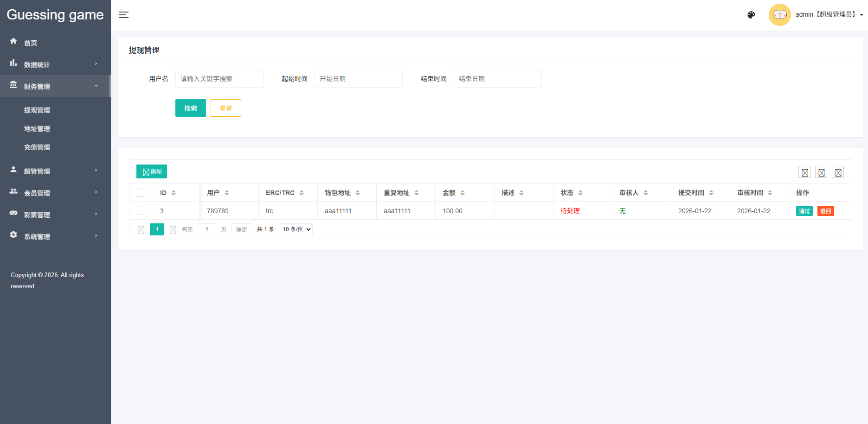Expand the 超管管理 sidebar submenu
Viewport: 868px width, 424px height.
[55, 171]
